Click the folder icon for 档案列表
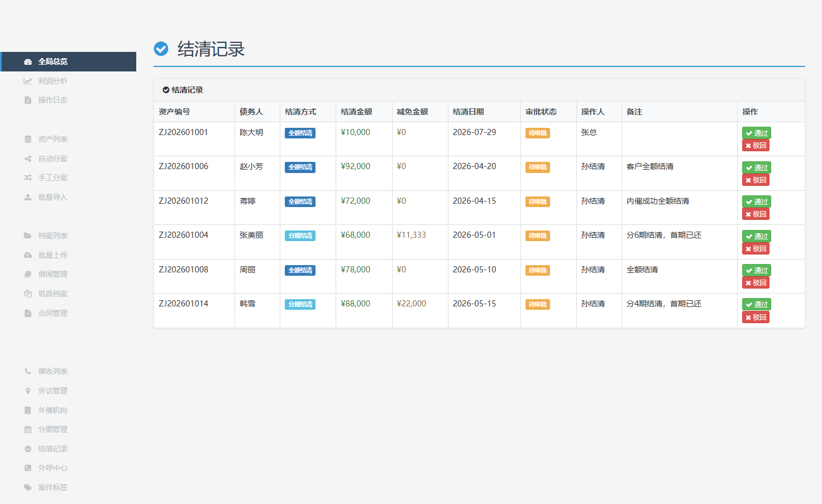 point(28,236)
